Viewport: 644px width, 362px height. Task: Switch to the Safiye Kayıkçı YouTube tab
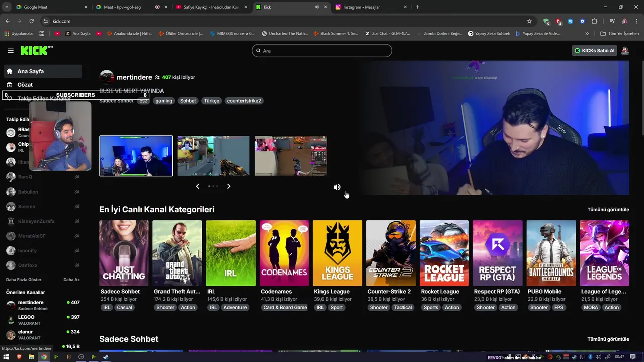point(210,7)
